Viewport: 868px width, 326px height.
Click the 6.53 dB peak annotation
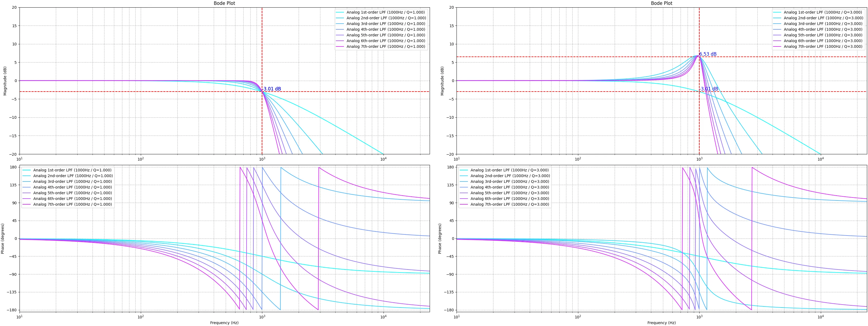click(708, 54)
